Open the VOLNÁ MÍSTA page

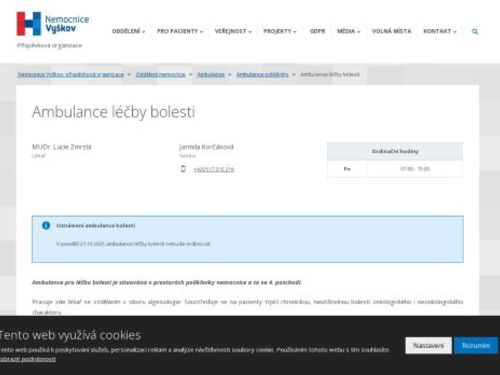392,31
